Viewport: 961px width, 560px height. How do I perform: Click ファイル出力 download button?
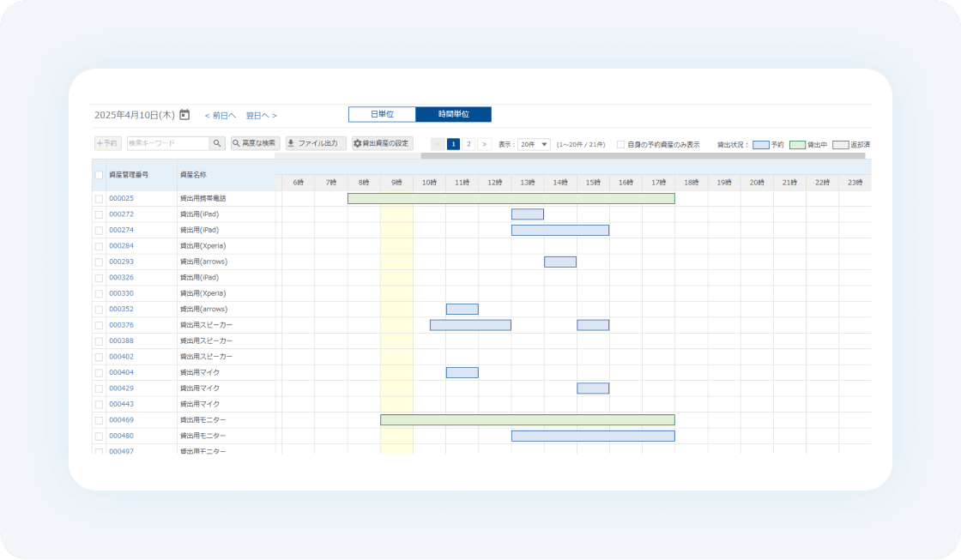click(x=316, y=143)
